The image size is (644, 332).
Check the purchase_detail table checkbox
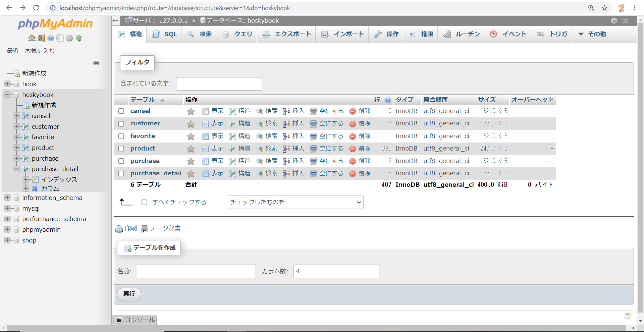click(121, 173)
